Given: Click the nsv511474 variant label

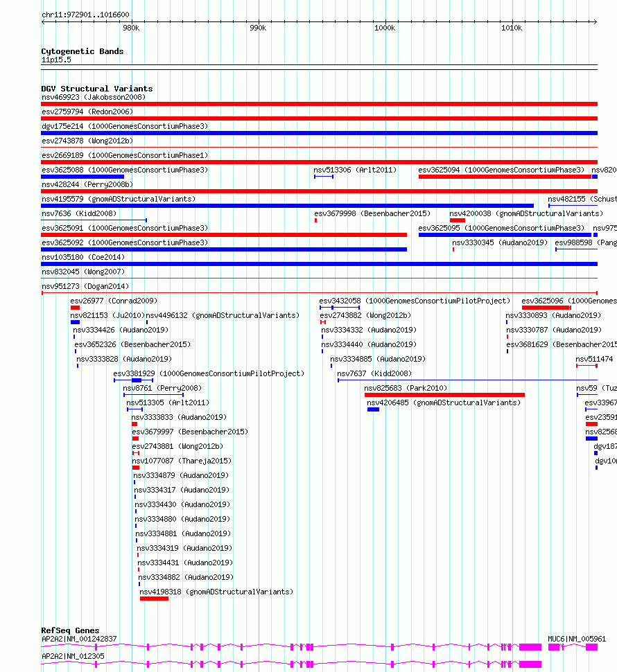Looking at the screenshot, I should pos(594,360).
